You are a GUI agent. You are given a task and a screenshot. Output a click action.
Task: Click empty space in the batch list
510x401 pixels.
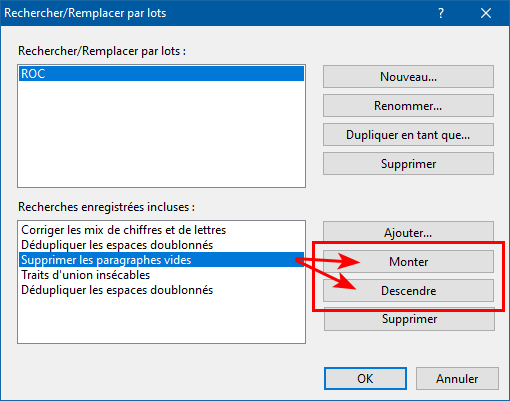point(161,133)
